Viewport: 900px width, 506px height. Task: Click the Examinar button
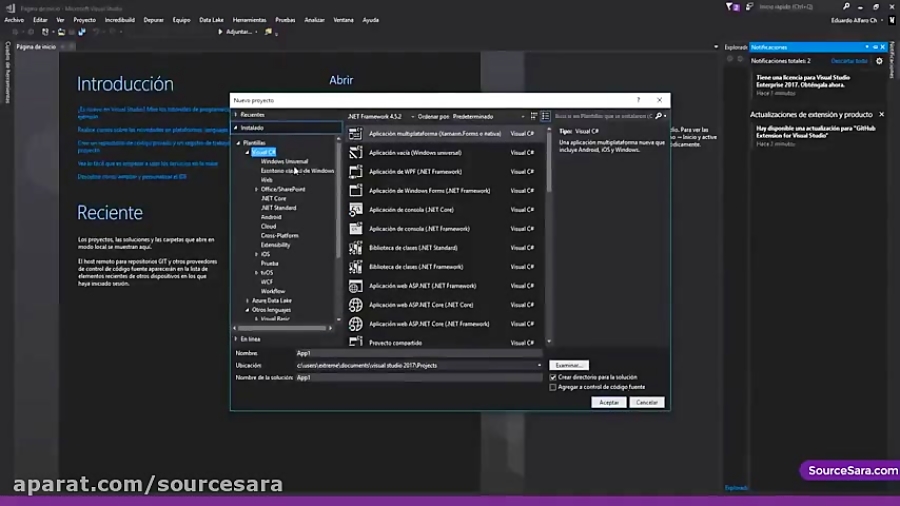click(569, 365)
